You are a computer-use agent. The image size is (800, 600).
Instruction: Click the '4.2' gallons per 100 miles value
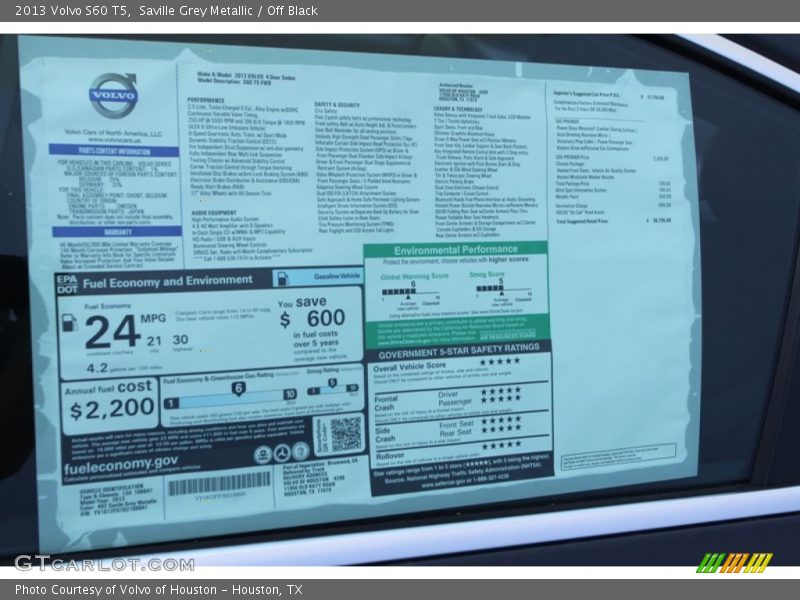(x=97, y=367)
